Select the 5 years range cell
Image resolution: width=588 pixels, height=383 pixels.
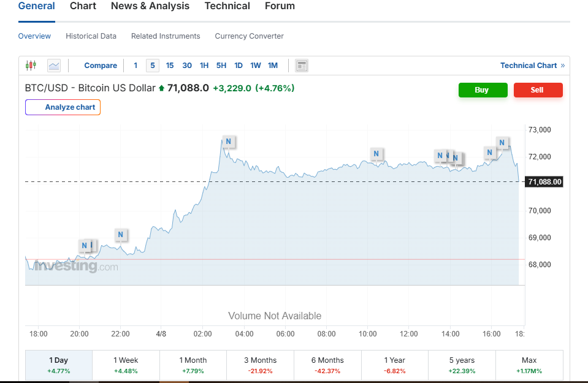462,365
